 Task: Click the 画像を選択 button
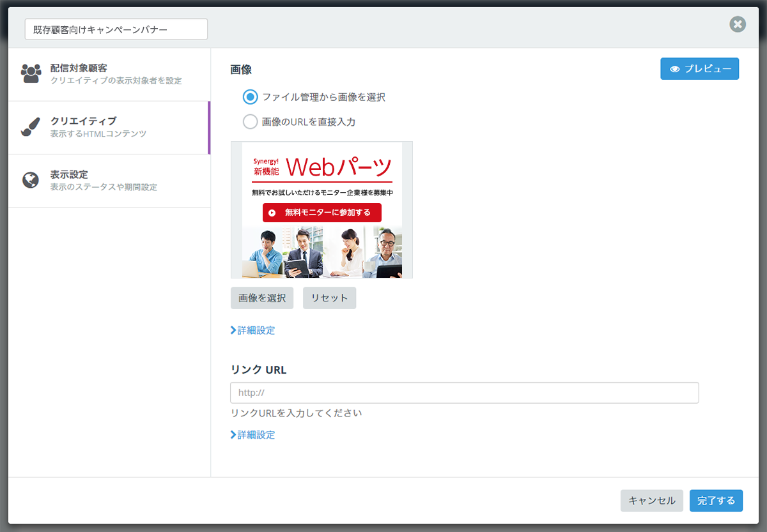click(x=262, y=298)
